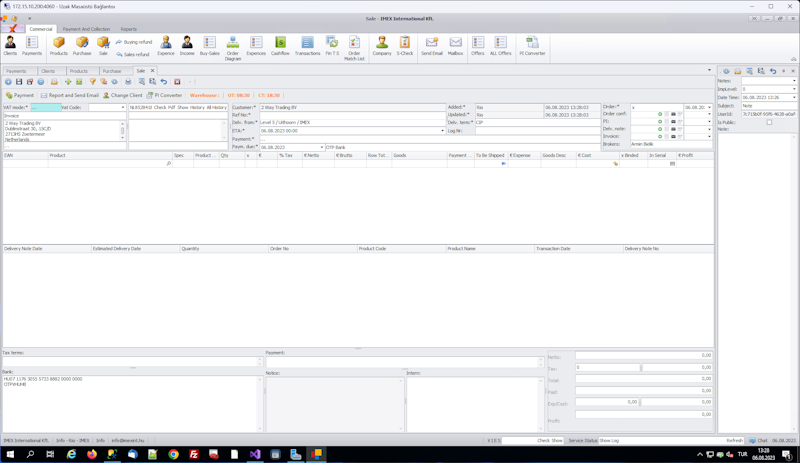Toggle the green circle in PI row

[660, 121]
